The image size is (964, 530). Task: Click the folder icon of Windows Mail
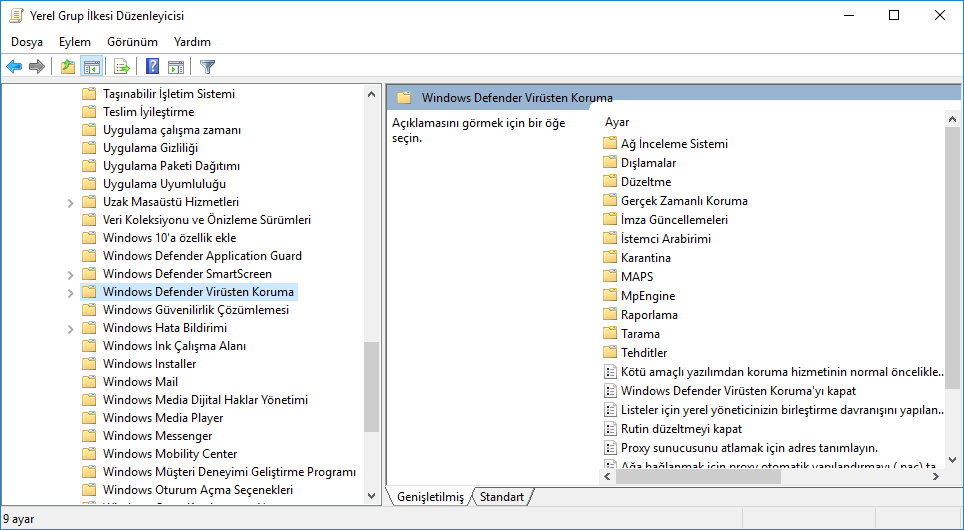pyautogui.click(x=89, y=382)
